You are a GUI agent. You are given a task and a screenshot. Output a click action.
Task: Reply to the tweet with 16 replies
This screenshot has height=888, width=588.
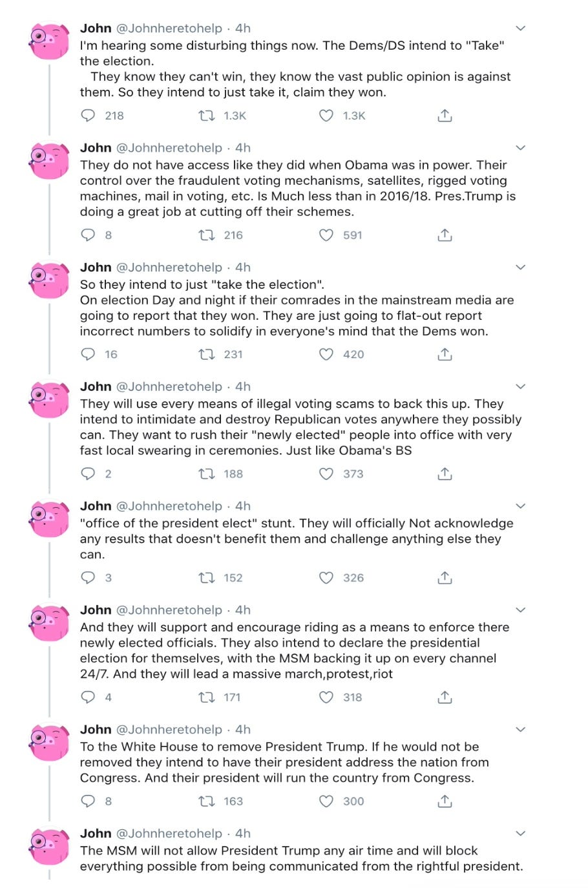coord(88,354)
